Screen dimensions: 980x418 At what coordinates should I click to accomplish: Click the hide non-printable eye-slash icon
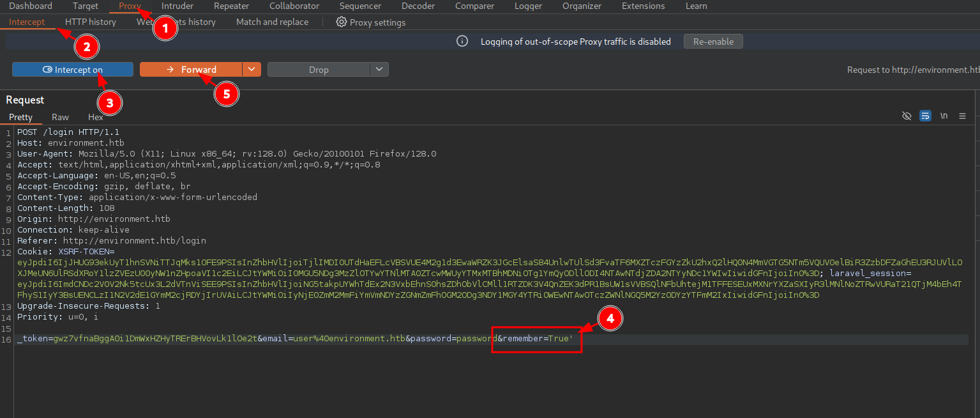pyautogui.click(x=906, y=116)
